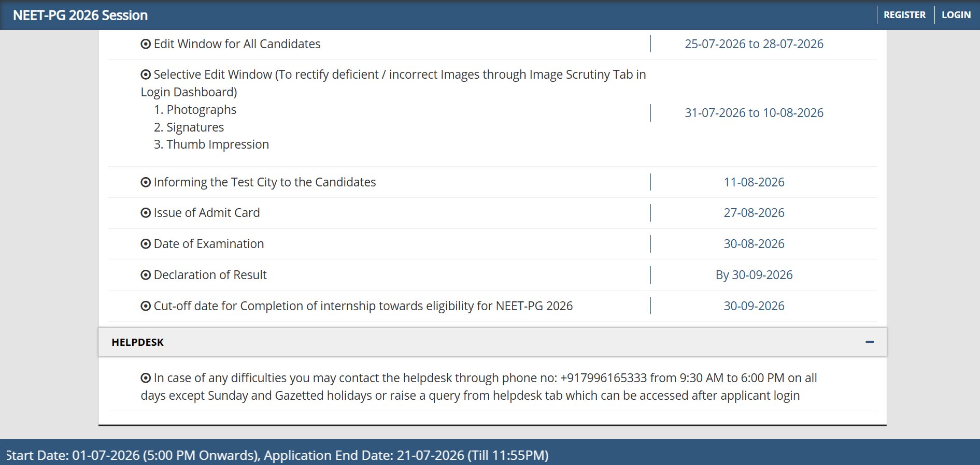
Task: Collapse the HELPDESK section with minus icon
Action: 870,342
